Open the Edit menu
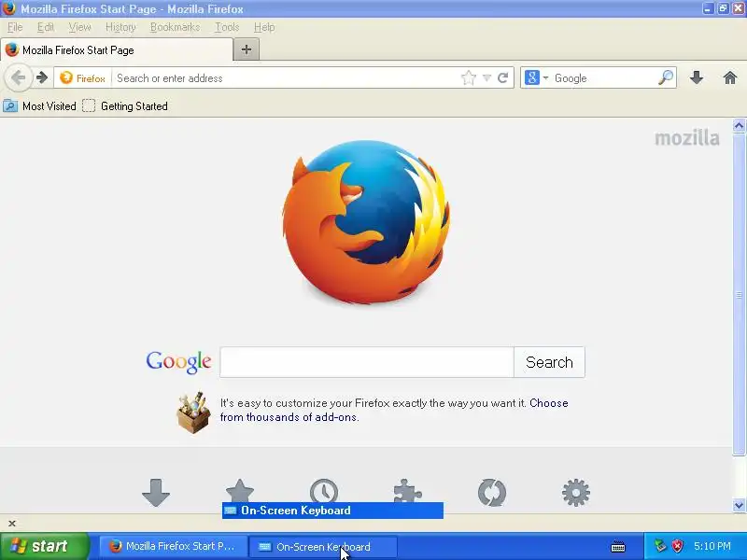747x560 pixels. pyautogui.click(x=46, y=27)
